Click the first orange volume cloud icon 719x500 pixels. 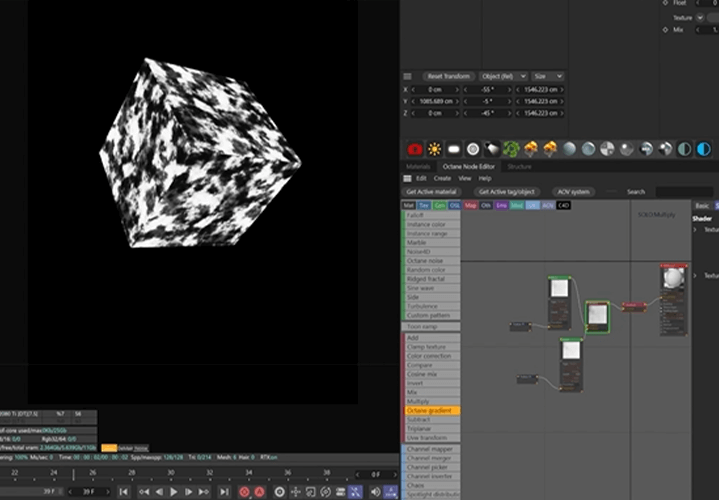[x=531, y=149]
